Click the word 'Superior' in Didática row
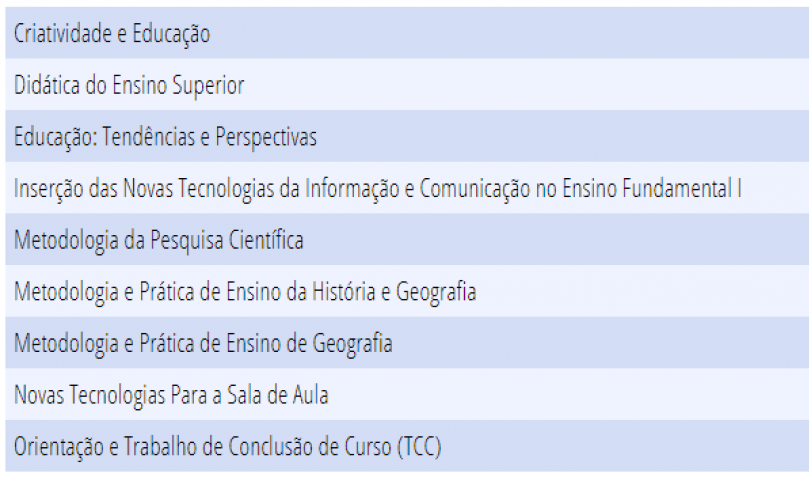This screenshot has height=477, width=809. pos(208,86)
